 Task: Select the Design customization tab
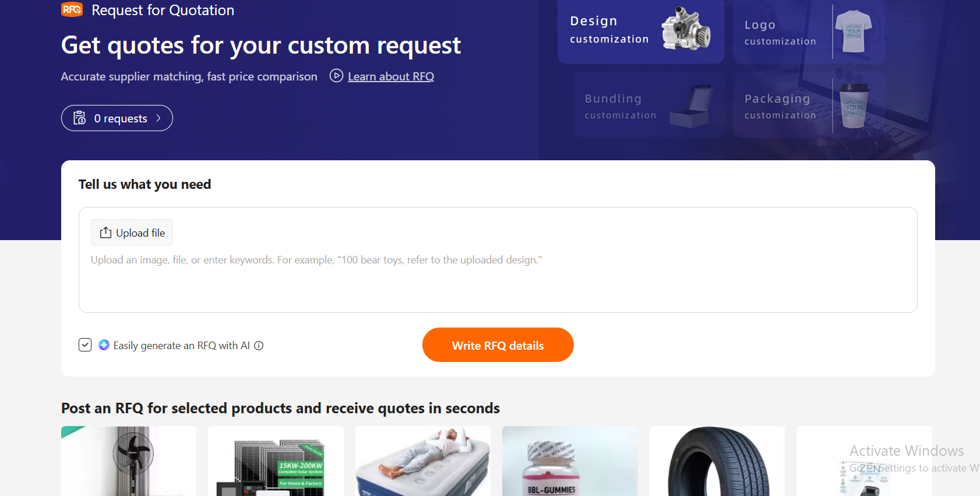(641, 31)
